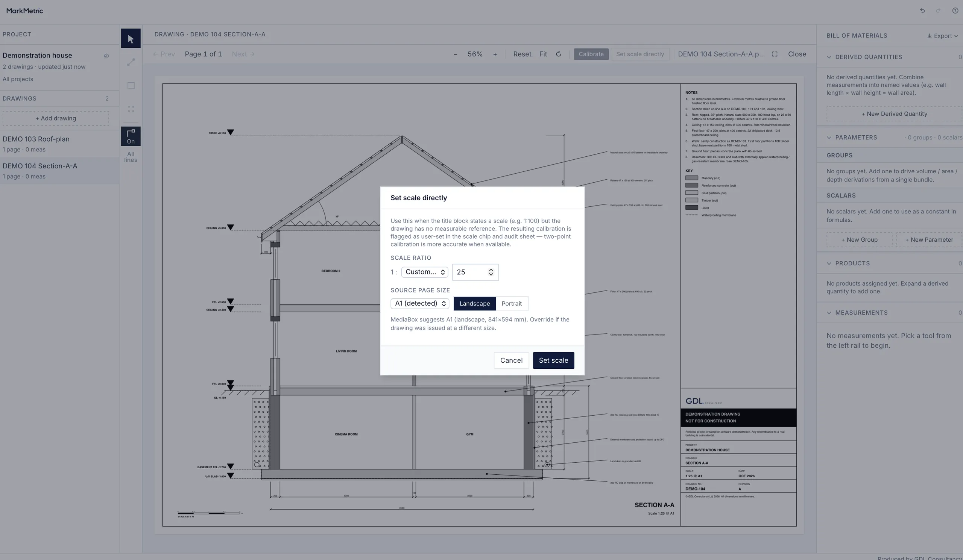The image size is (963, 560).
Task: Click the Export download icon
Action: click(x=930, y=36)
